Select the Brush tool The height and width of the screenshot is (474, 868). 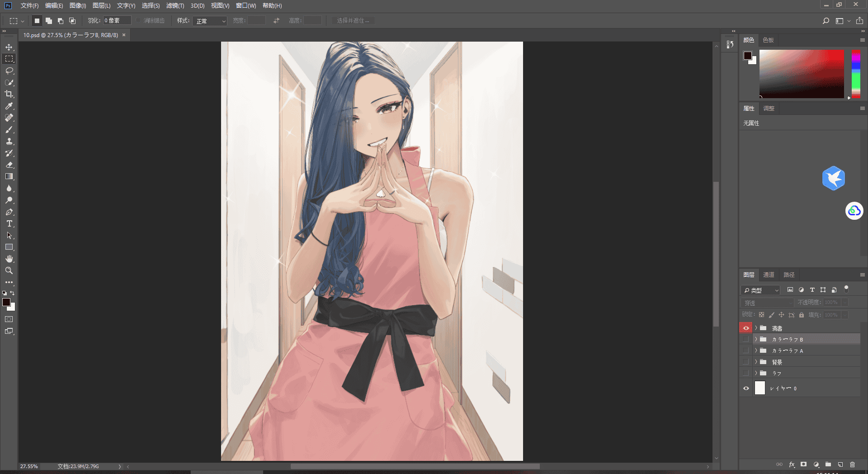coord(9,129)
